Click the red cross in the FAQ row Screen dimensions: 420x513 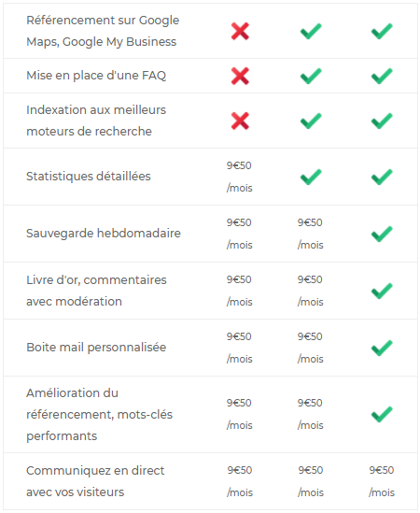point(240,76)
